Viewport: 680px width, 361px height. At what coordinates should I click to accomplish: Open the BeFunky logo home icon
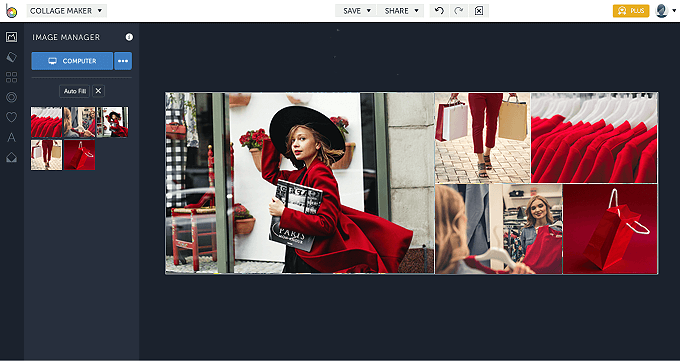coord(11,11)
